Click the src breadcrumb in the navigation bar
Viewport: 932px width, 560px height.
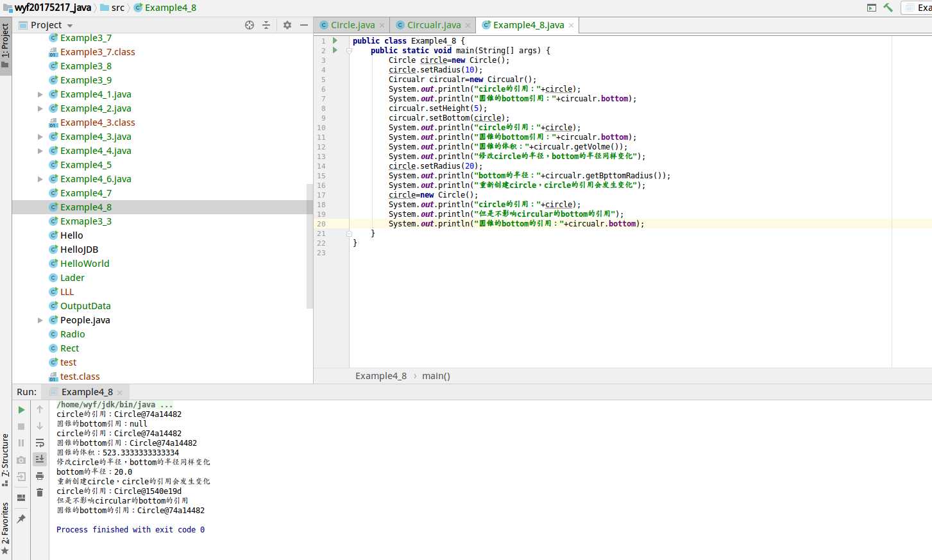(x=112, y=8)
